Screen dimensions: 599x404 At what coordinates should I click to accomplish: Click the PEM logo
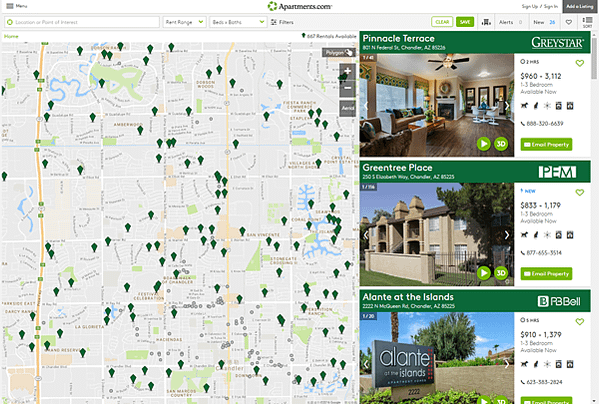[557, 172]
